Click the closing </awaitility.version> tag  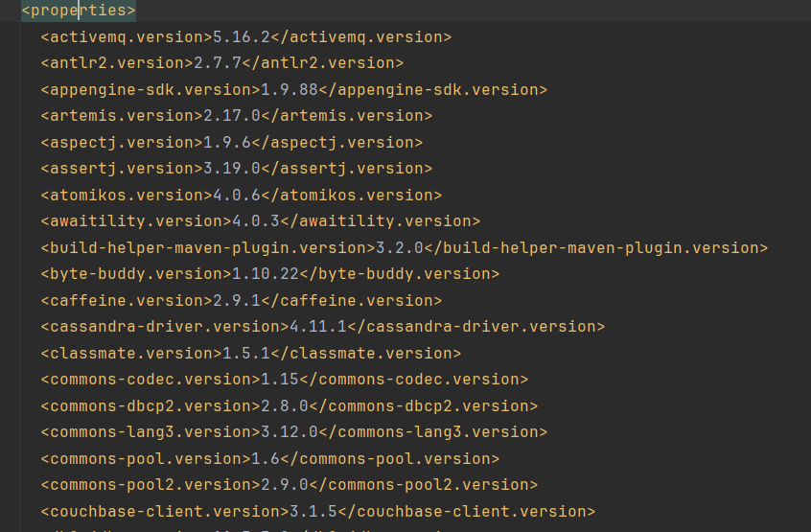coord(381,221)
